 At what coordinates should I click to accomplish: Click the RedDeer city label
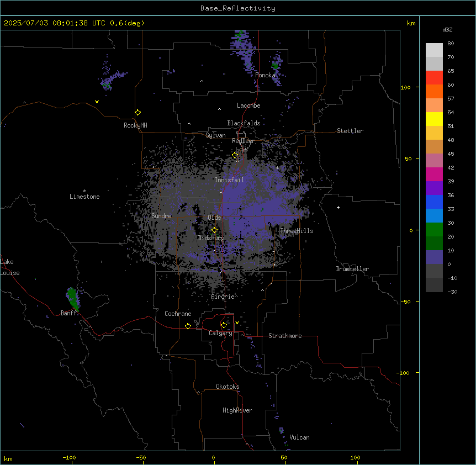(244, 141)
